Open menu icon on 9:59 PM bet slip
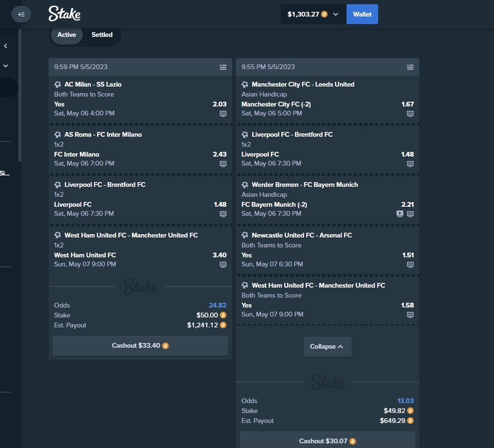 223,67
